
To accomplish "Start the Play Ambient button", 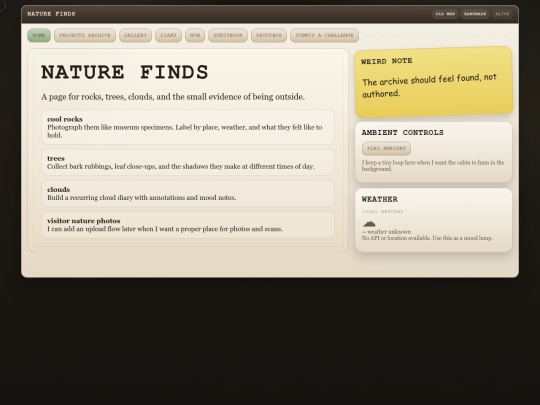I will tap(386, 148).
